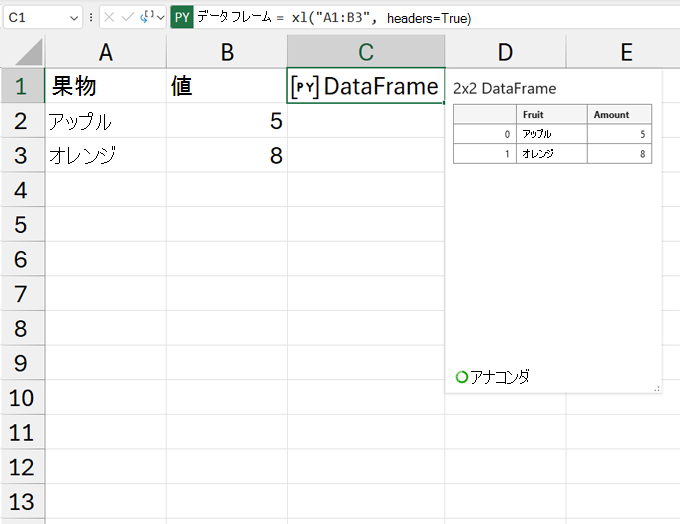Click the formula bar vertical dots handle
The height and width of the screenshot is (524, 680).
tap(91, 17)
